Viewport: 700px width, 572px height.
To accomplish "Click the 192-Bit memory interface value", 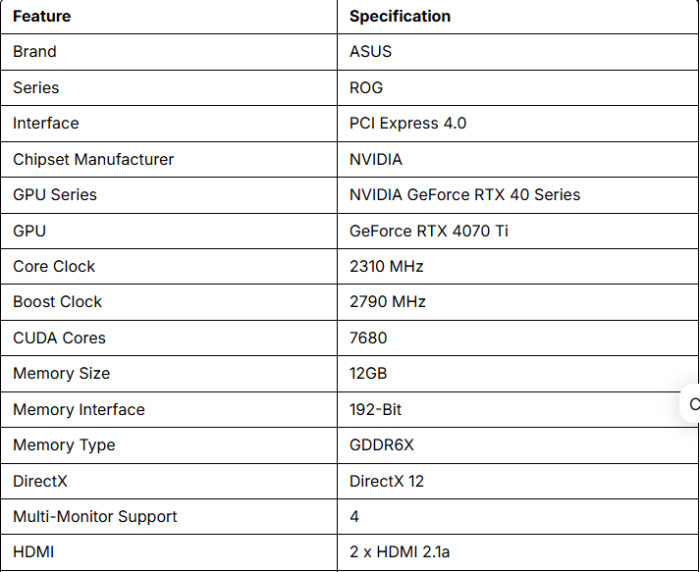I will pyautogui.click(x=376, y=410).
